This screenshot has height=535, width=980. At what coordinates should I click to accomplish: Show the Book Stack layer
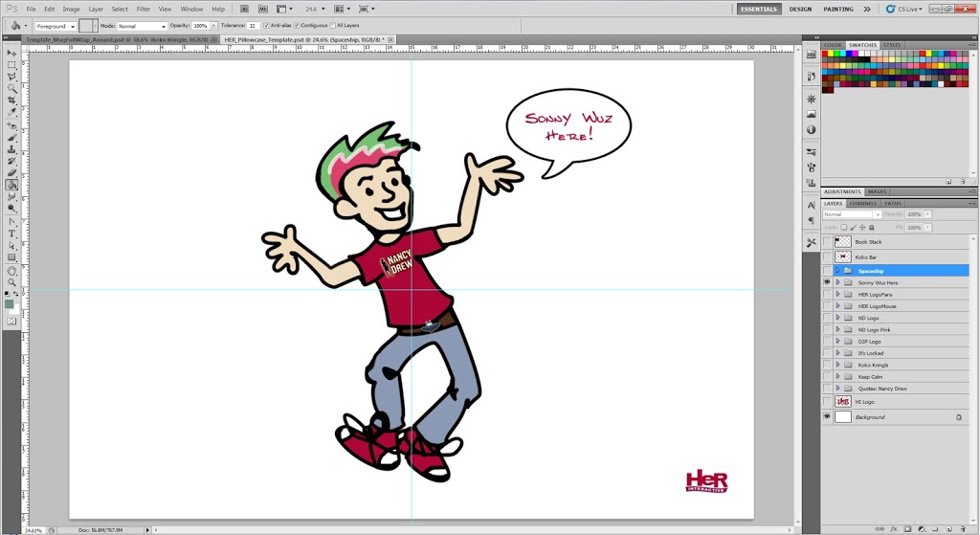tap(827, 241)
